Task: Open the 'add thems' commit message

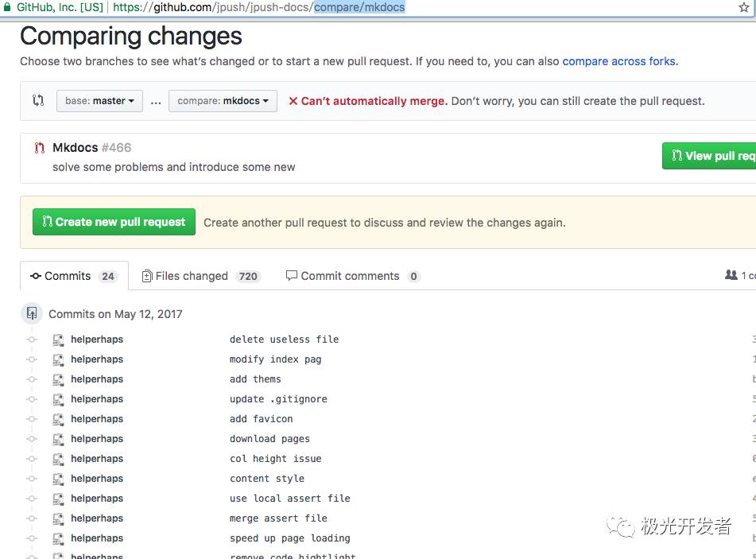Action: (255, 379)
